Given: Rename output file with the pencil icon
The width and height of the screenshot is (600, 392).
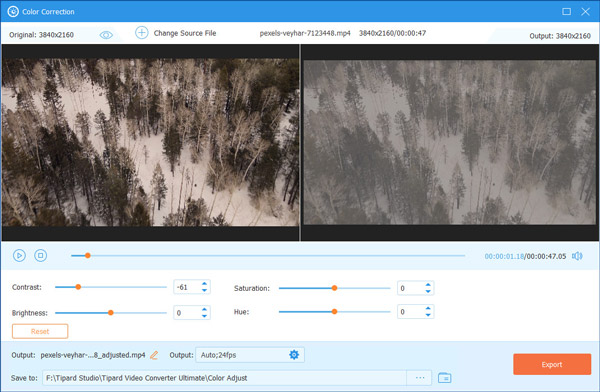Looking at the screenshot, I should coord(154,355).
